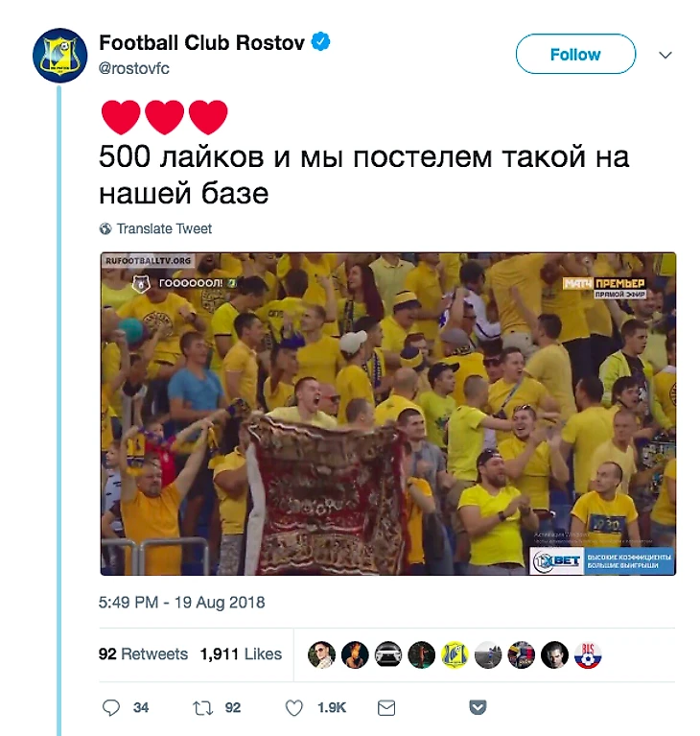700x736 pixels.
Task: Retweet using the arrows icon
Action: click(x=202, y=708)
